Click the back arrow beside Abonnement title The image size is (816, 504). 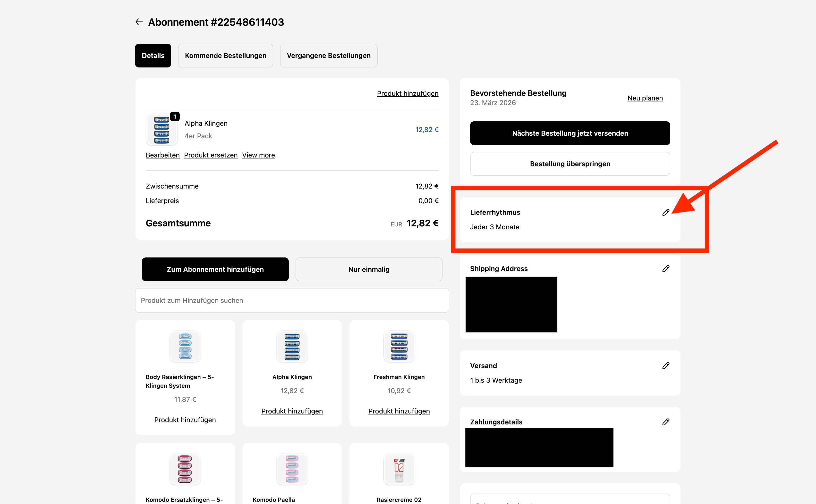click(139, 22)
